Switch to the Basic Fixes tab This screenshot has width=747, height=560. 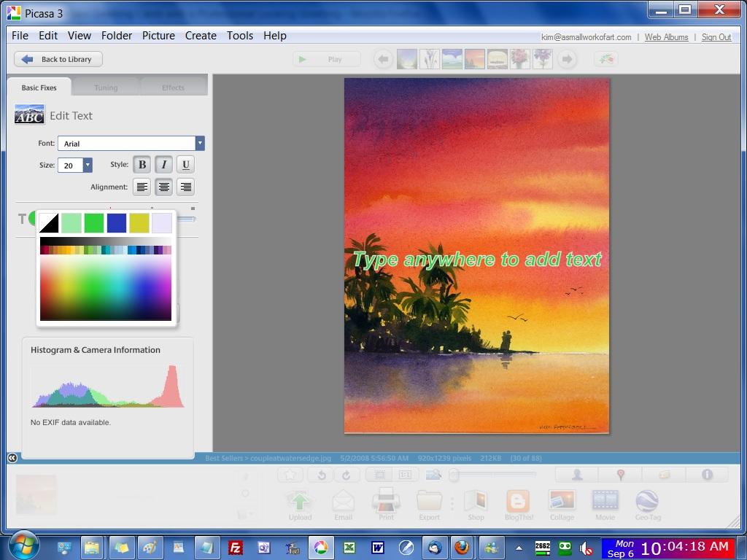[39, 87]
